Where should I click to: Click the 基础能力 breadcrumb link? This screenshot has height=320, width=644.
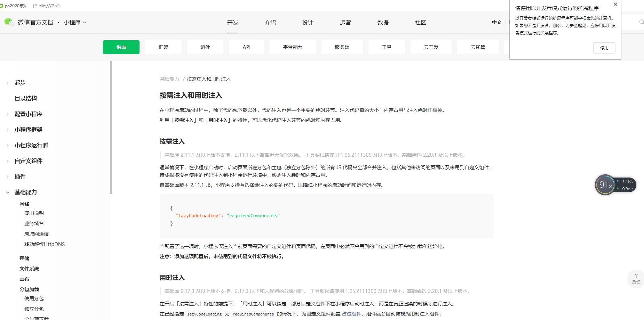[x=169, y=79]
